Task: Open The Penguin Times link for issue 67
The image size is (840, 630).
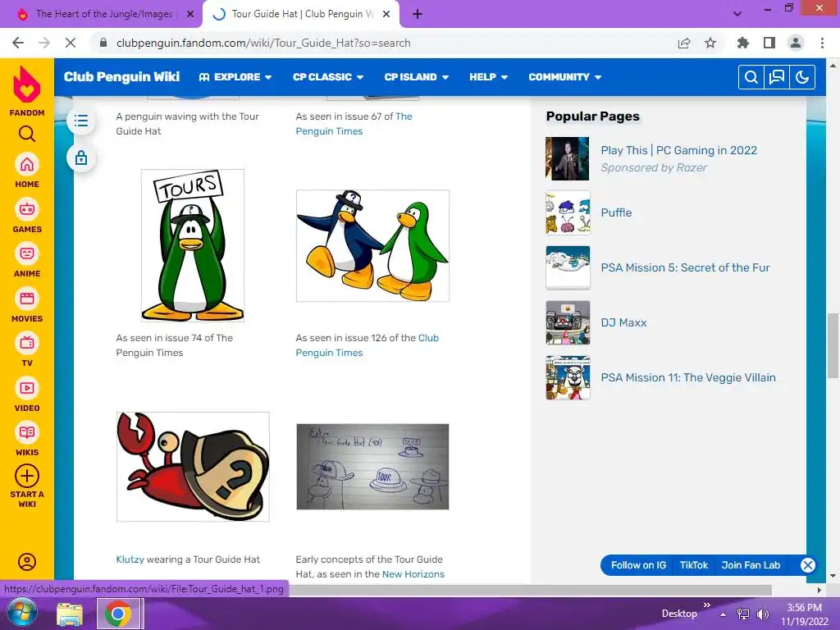Action: 354,124
